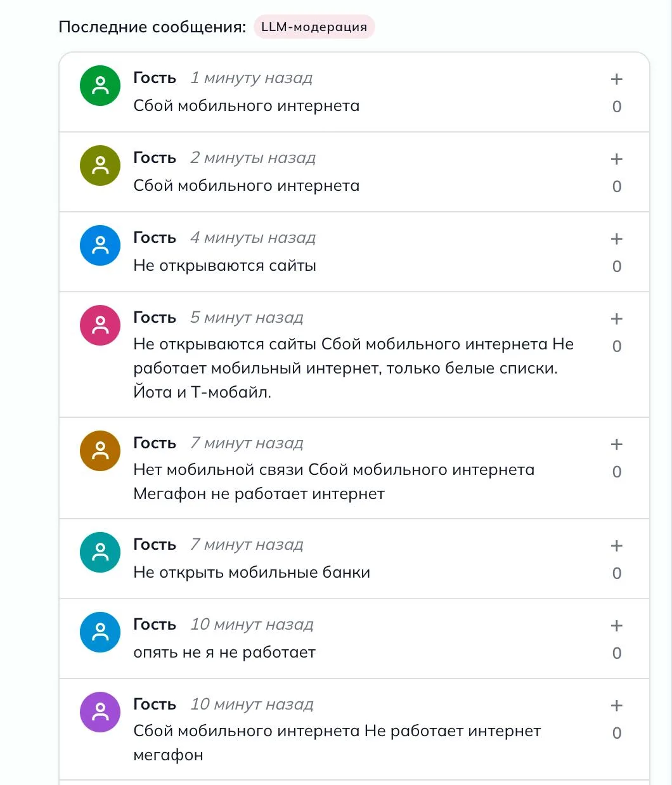Click the LLM-модерация badge
Image resolution: width=672 pixels, height=785 pixels.
click(314, 27)
